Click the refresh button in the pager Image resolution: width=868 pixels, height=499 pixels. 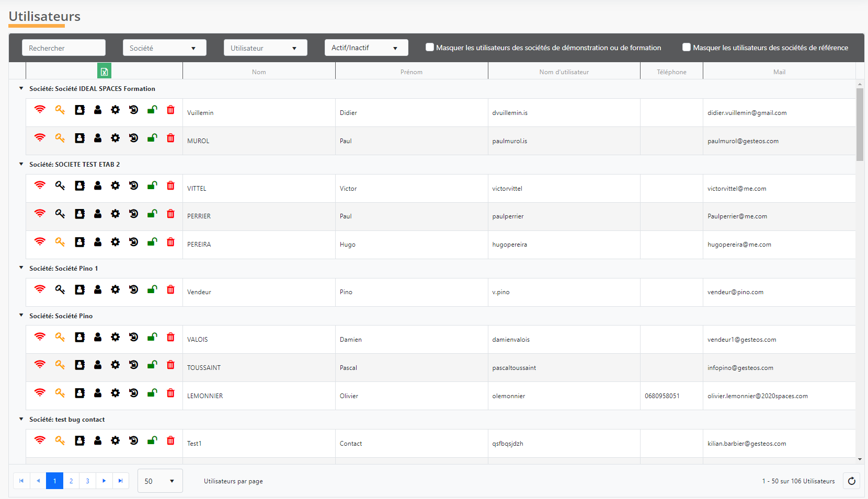coord(851,481)
